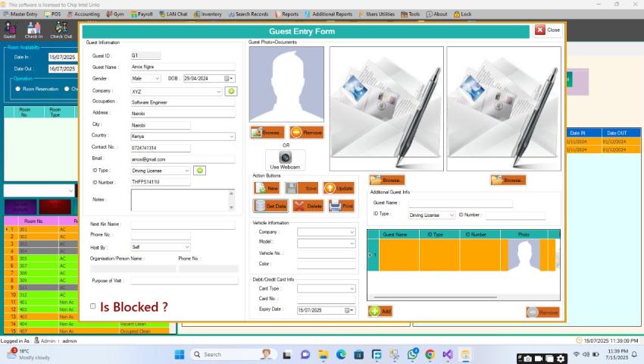Click the Use Webcam button

(285, 160)
